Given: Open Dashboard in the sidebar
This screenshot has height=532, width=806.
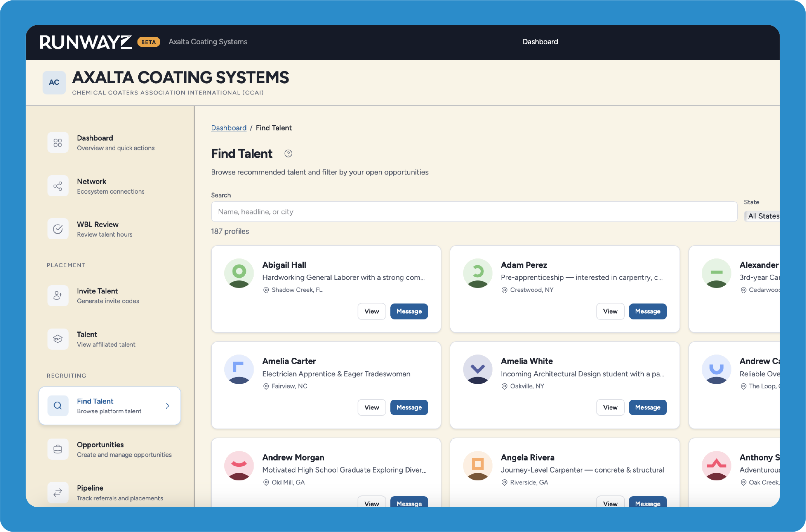Looking at the screenshot, I should click(x=110, y=142).
